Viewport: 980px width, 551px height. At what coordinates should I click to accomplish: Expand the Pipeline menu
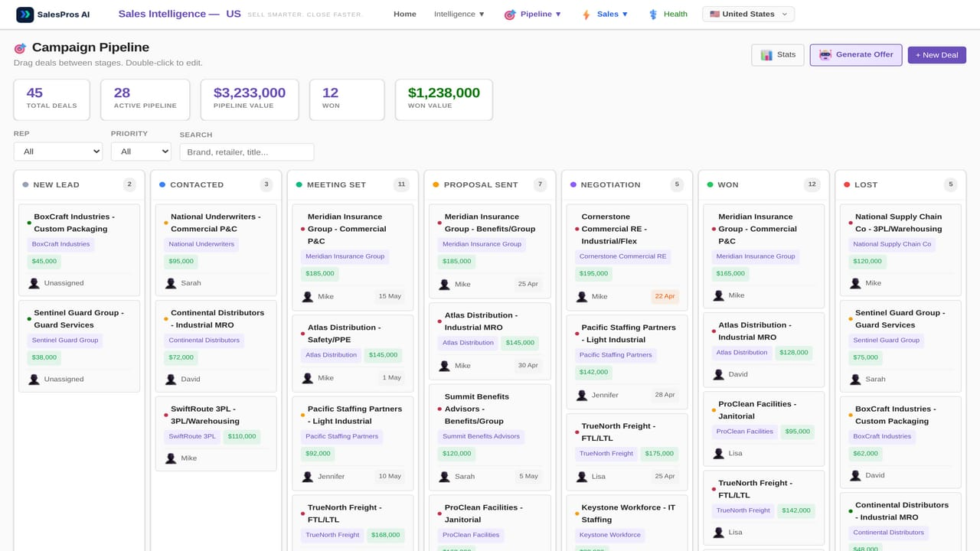click(x=533, y=14)
